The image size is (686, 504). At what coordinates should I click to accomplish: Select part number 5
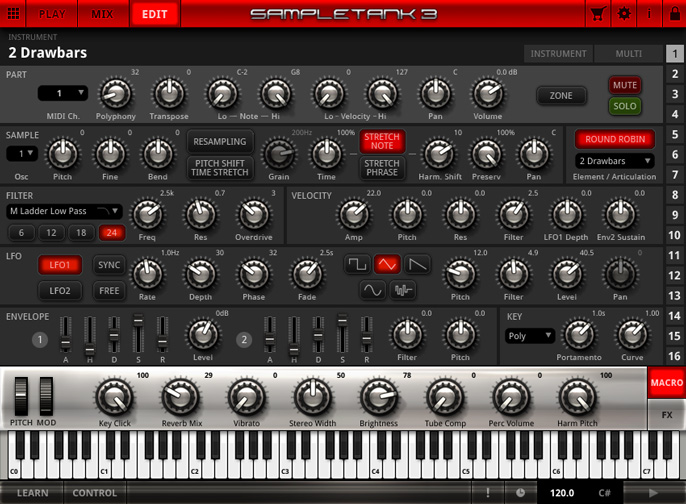tap(675, 134)
